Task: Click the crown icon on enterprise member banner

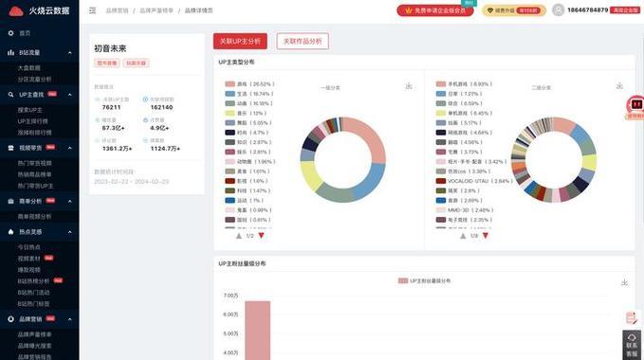Action: coord(408,10)
